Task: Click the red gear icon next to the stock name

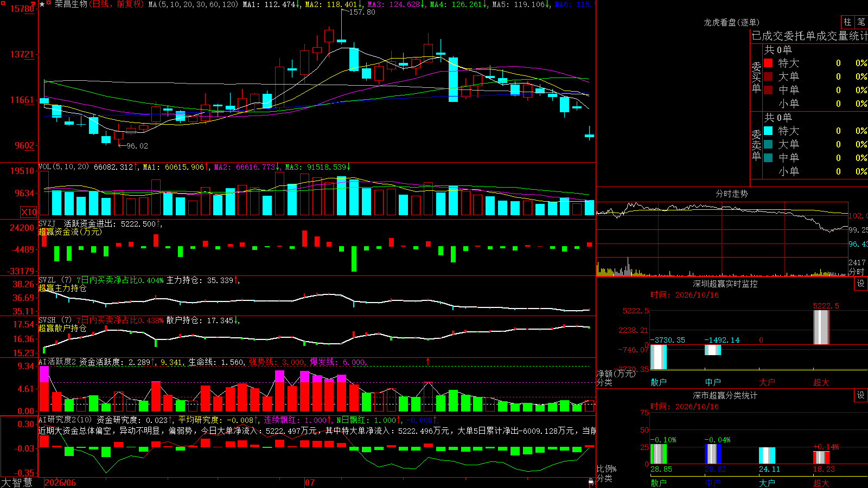Action: coord(48,3)
